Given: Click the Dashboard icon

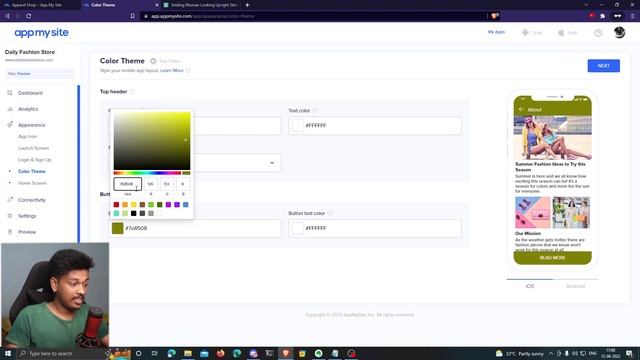Looking at the screenshot, I should coord(10,93).
